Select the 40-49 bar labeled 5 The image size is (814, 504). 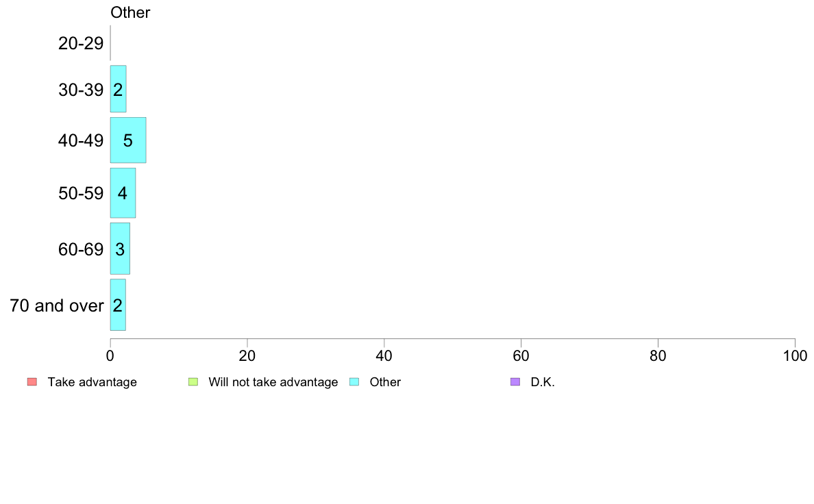pos(128,140)
